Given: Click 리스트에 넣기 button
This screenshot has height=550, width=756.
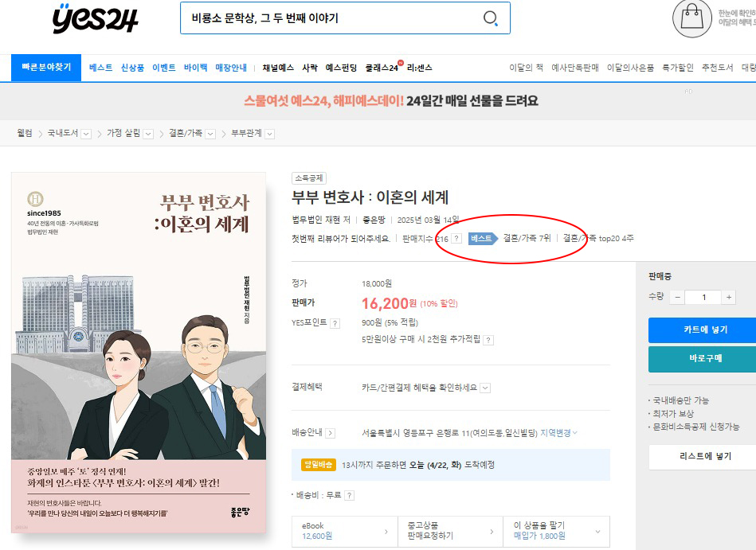Looking at the screenshot, I should tap(704, 457).
